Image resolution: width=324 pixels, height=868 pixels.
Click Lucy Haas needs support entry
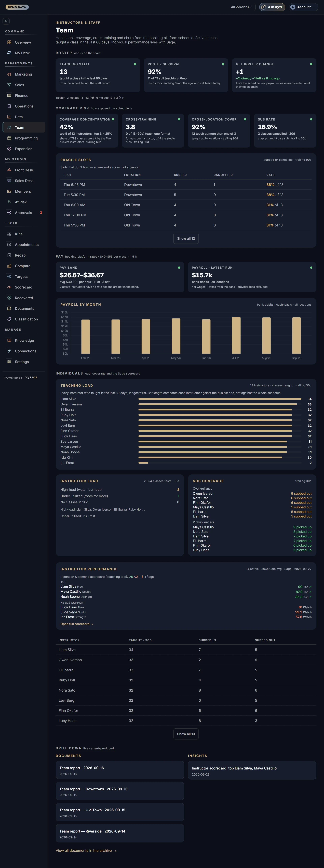tap(186, 607)
